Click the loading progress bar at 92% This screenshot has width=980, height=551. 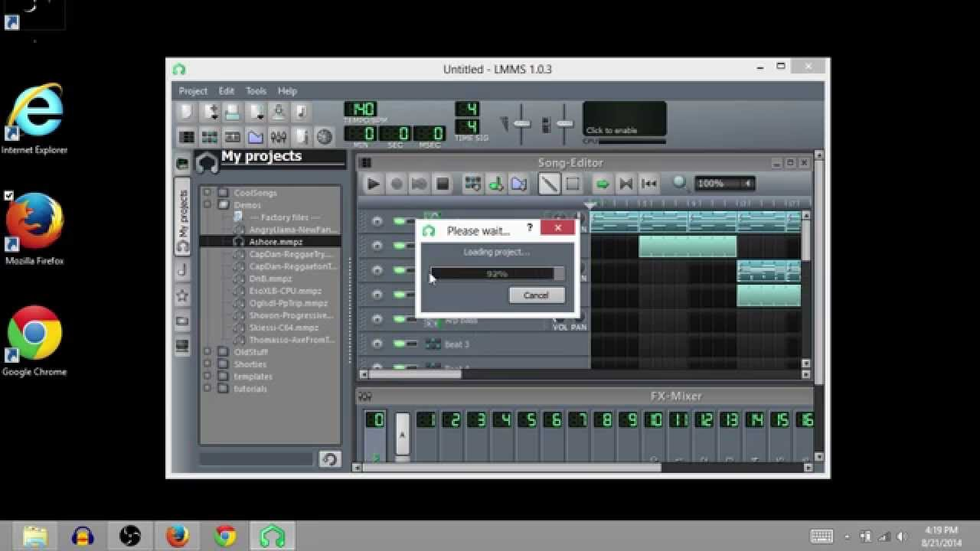(x=496, y=273)
